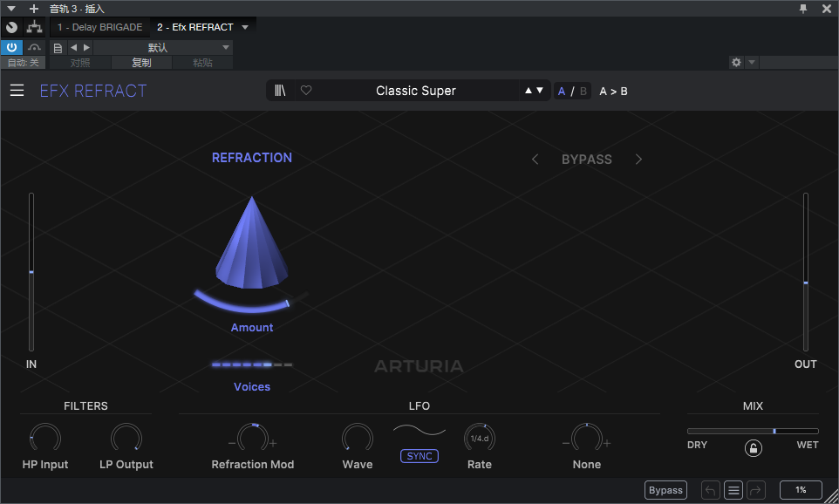Click the 对照 compare button
Viewport: 839px width, 504px height.
[x=80, y=63]
